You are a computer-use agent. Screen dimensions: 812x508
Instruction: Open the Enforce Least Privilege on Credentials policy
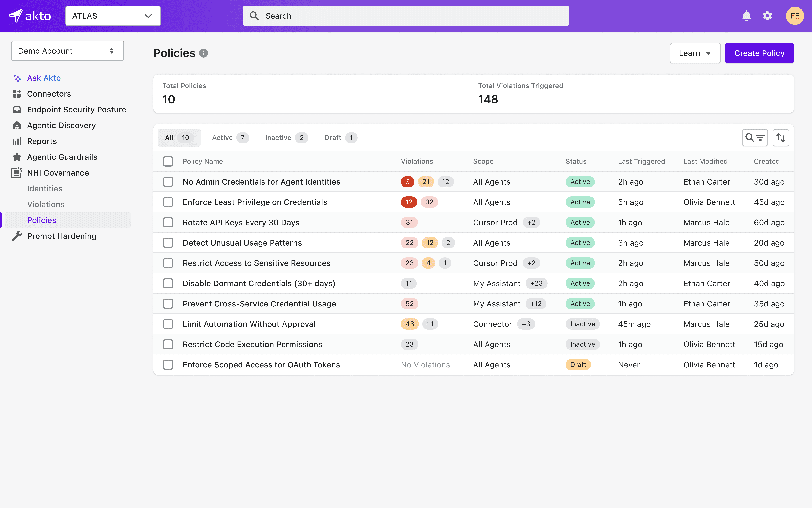[255, 202]
